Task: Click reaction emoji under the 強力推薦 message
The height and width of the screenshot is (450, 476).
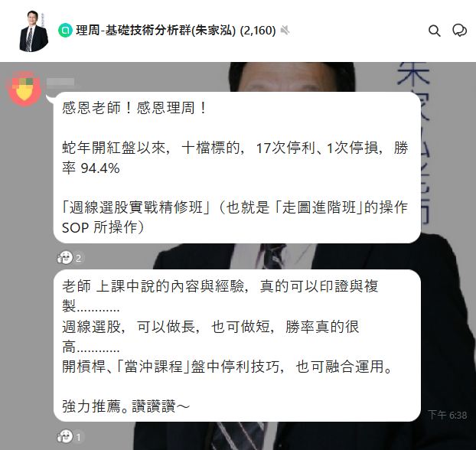Action: point(65,437)
